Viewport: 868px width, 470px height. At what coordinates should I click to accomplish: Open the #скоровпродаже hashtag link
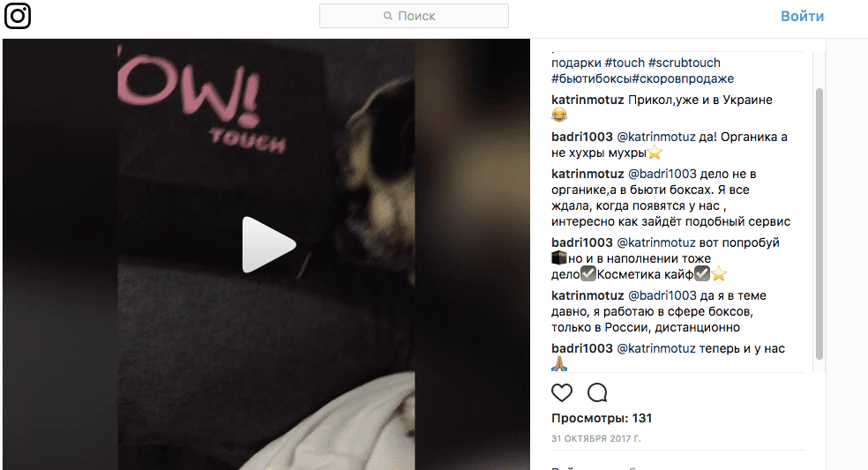[683, 78]
